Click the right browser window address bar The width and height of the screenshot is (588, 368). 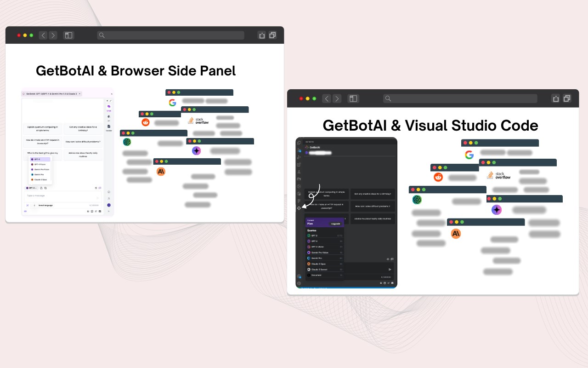click(x=460, y=98)
